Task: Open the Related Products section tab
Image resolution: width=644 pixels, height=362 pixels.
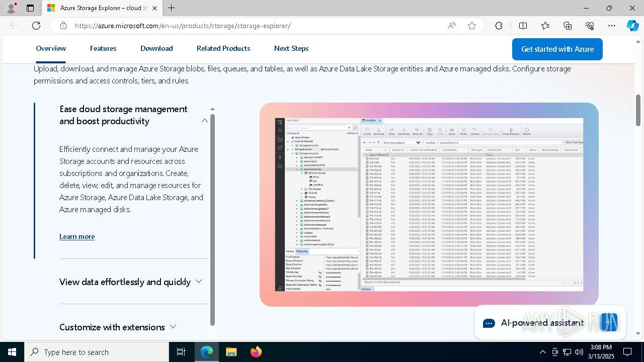Action: point(223,48)
